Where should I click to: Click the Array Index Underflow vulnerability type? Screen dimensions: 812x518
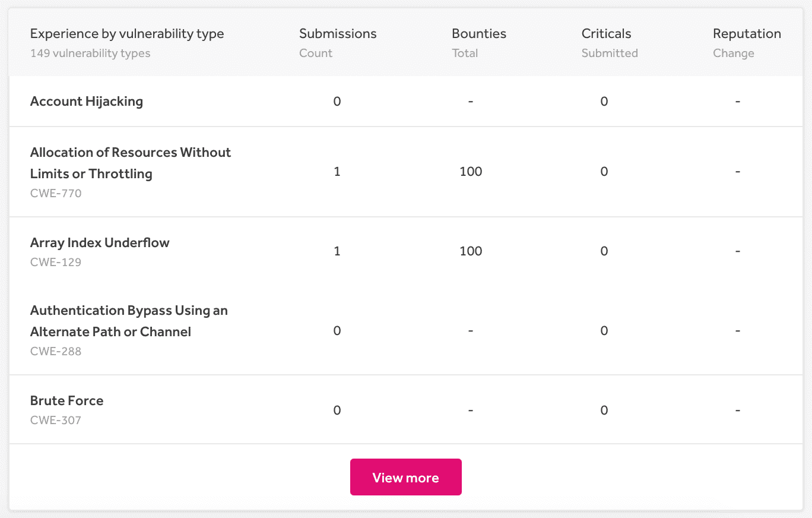100,243
